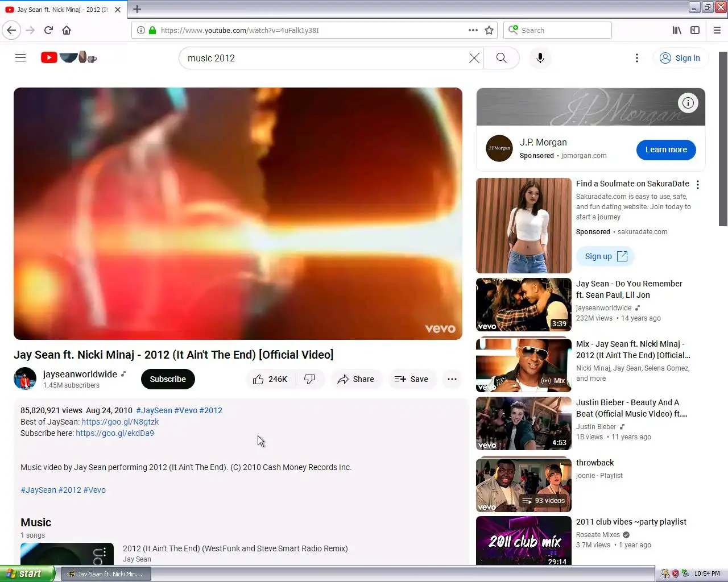The image size is (728, 582).
Task: Click the Jay Sean ft. Nicki Min... taskbar button
Action: pos(106,574)
